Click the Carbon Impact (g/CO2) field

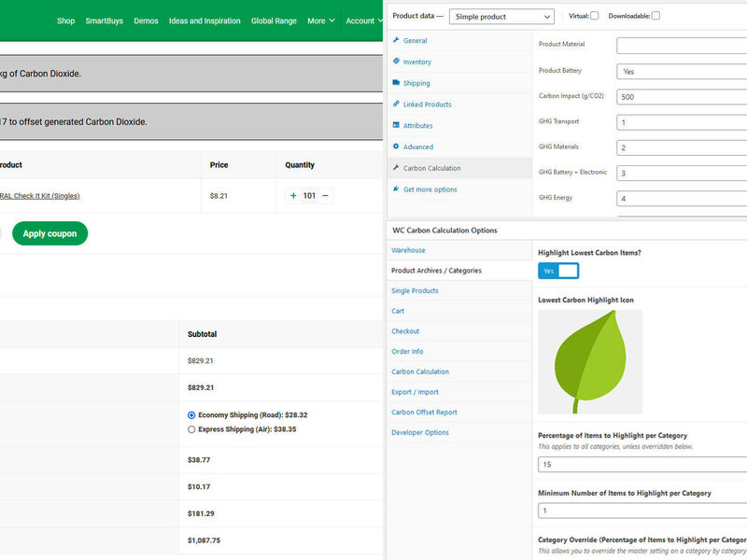coord(682,97)
